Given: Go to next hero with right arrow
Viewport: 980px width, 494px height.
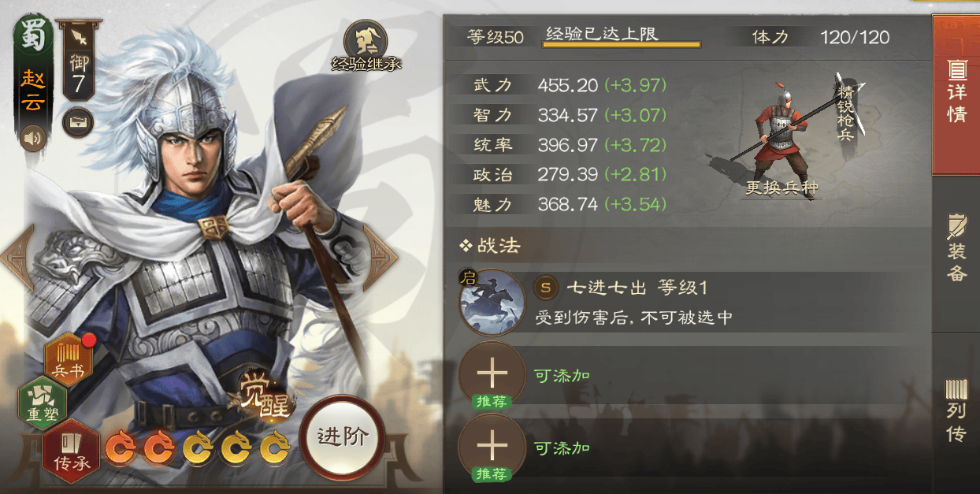Looking at the screenshot, I should click(380, 257).
